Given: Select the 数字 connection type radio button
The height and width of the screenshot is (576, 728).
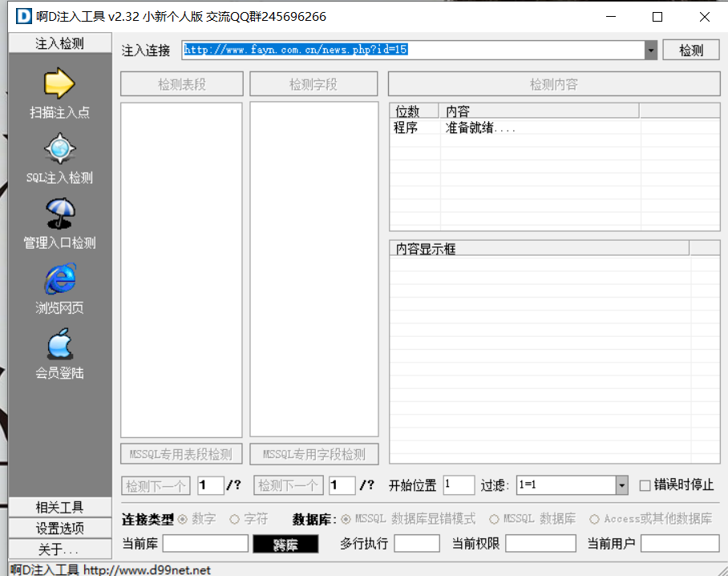Looking at the screenshot, I should point(183,519).
